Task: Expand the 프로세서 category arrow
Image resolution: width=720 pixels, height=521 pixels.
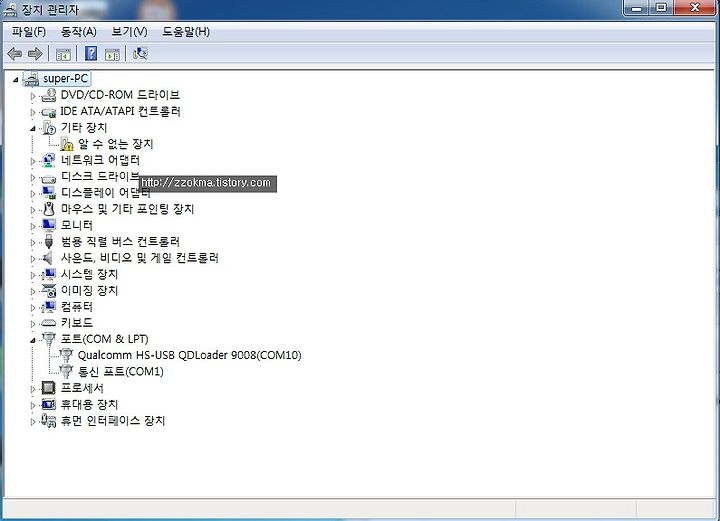Action: 33,389
